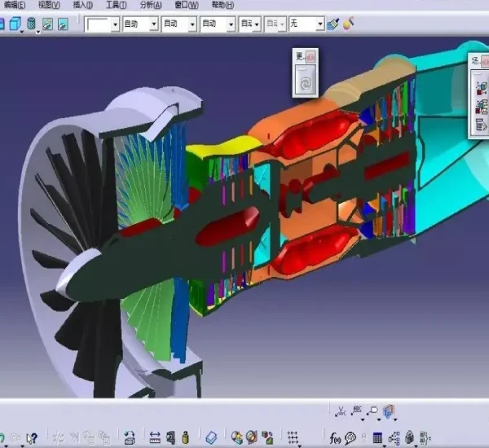Click the red-green cubes icon
This screenshot has height=448, width=489.
pos(267,437)
